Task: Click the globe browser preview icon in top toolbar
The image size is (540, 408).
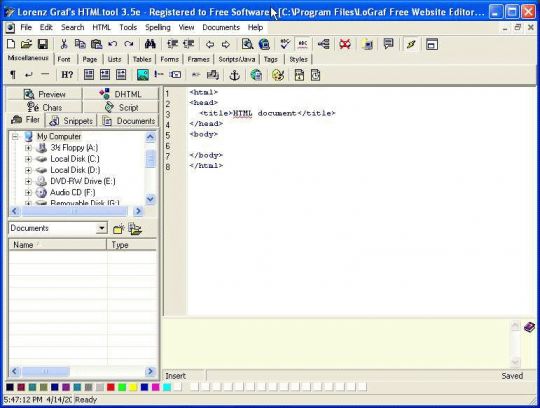Action: (264, 44)
